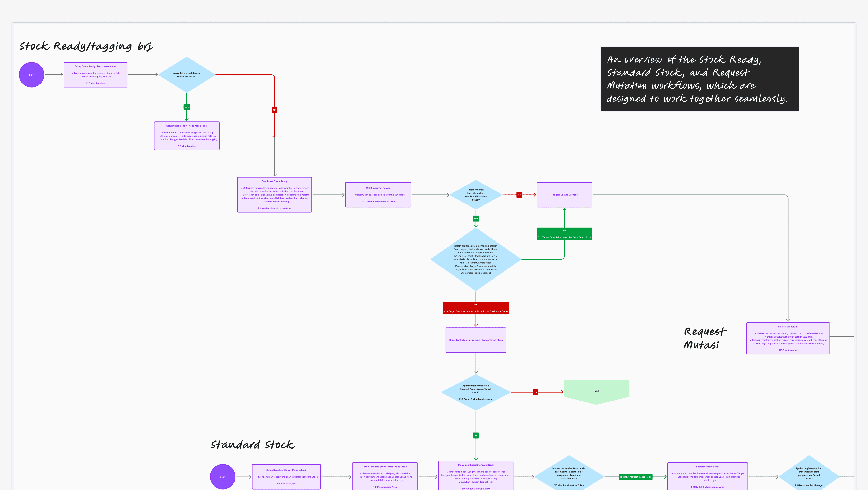Click the dark workflow overview annotation card
The height and width of the screenshot is (490, 868).
pos(700,79)
